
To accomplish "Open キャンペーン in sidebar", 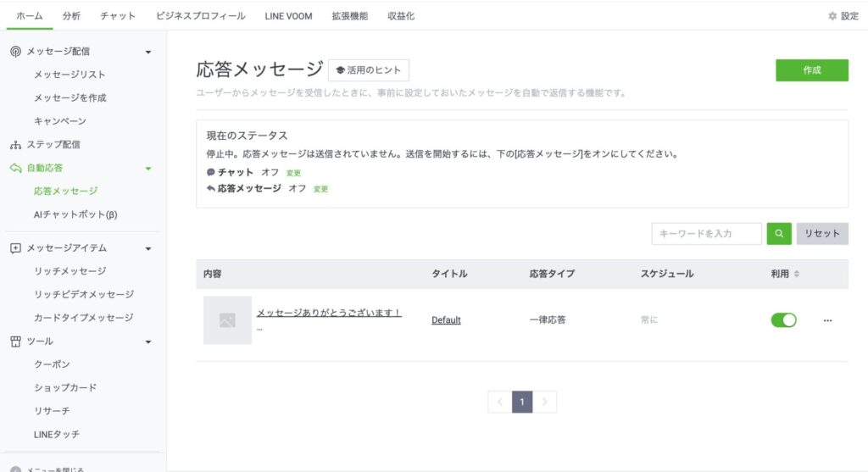I will (60, 121).
